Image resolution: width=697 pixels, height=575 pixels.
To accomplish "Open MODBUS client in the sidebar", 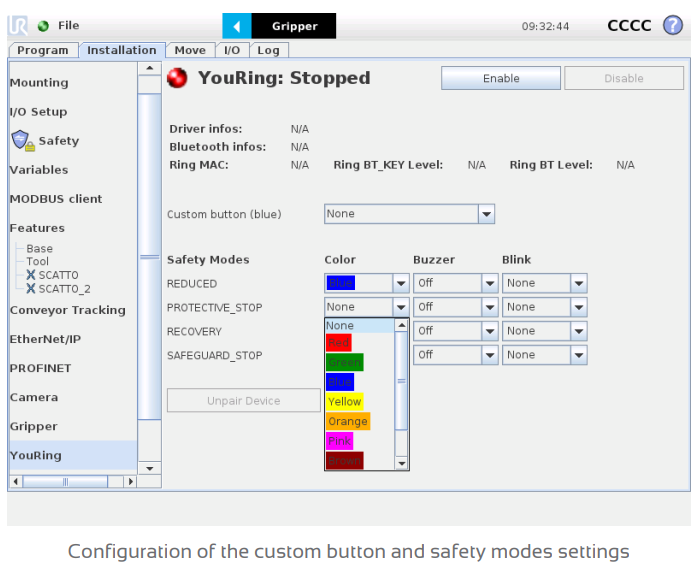I will (56, 199).
